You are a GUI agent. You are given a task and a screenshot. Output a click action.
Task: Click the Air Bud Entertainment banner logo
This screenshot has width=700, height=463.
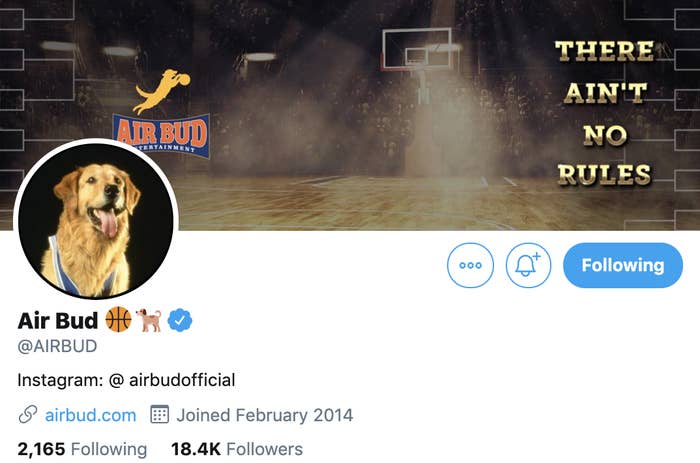(x=161, y=135)
